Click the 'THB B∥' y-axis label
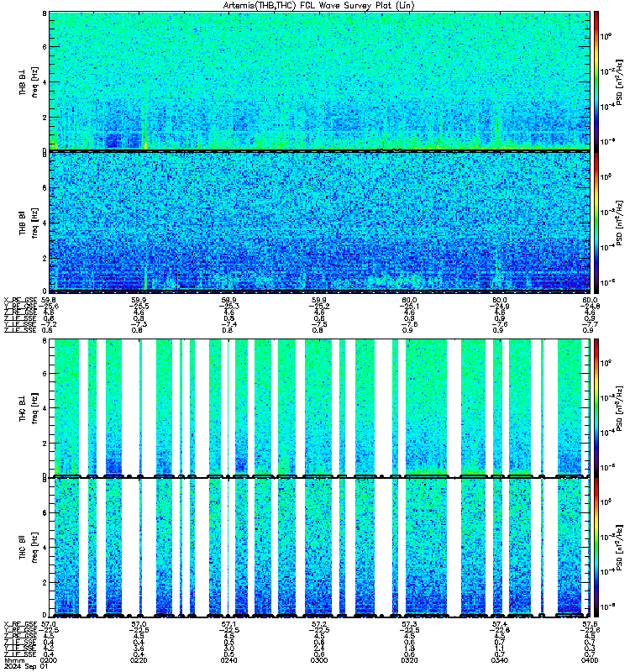The width and height of the screenshot is (630, 672). 23,223
